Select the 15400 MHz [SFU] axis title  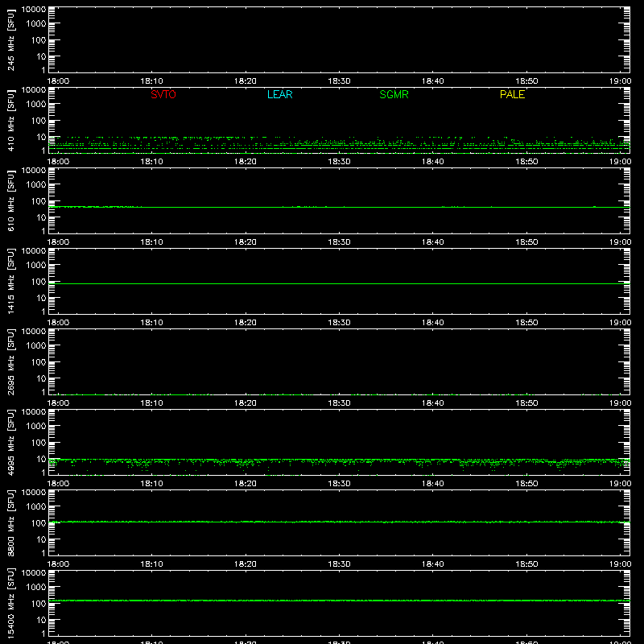tap(10, 603)
